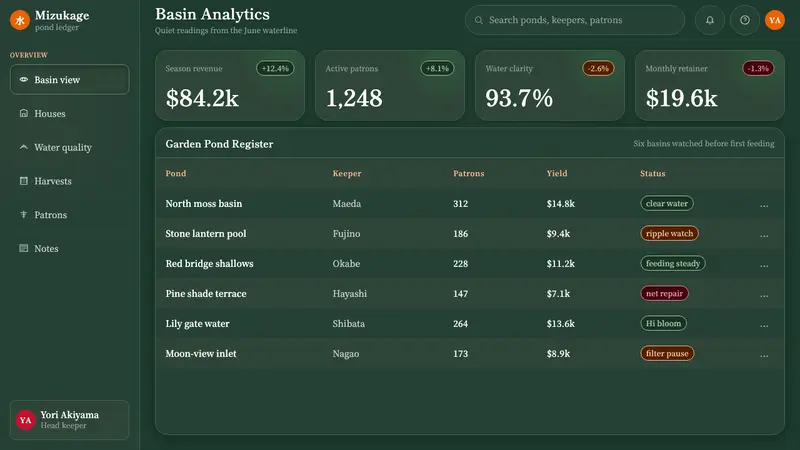
Task: Open Yori Akiyama profile card
Action: (x=69, y=420)
